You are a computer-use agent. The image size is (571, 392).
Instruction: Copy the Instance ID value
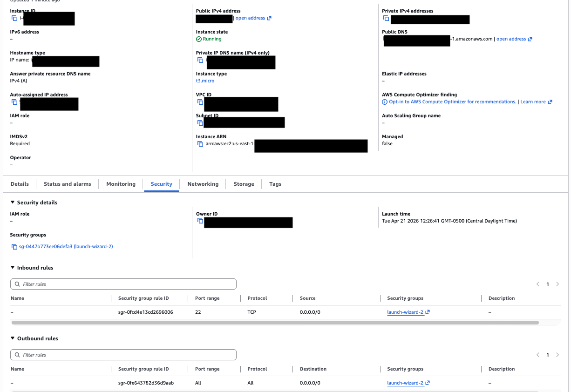(14, 18)
